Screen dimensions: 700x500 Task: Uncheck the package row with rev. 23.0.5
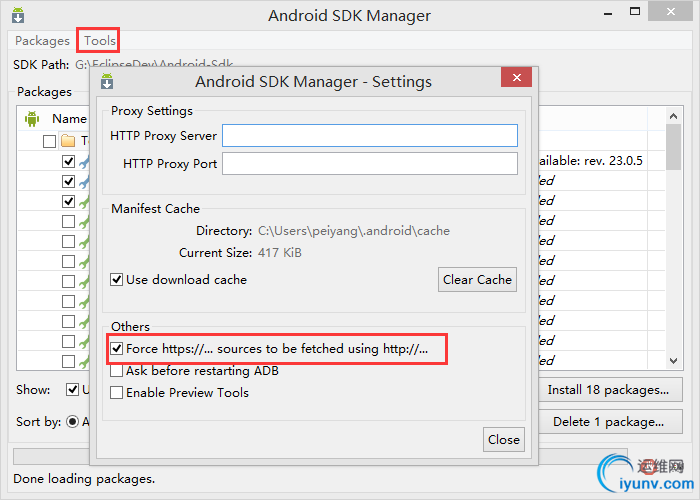(x=68, y=161)
